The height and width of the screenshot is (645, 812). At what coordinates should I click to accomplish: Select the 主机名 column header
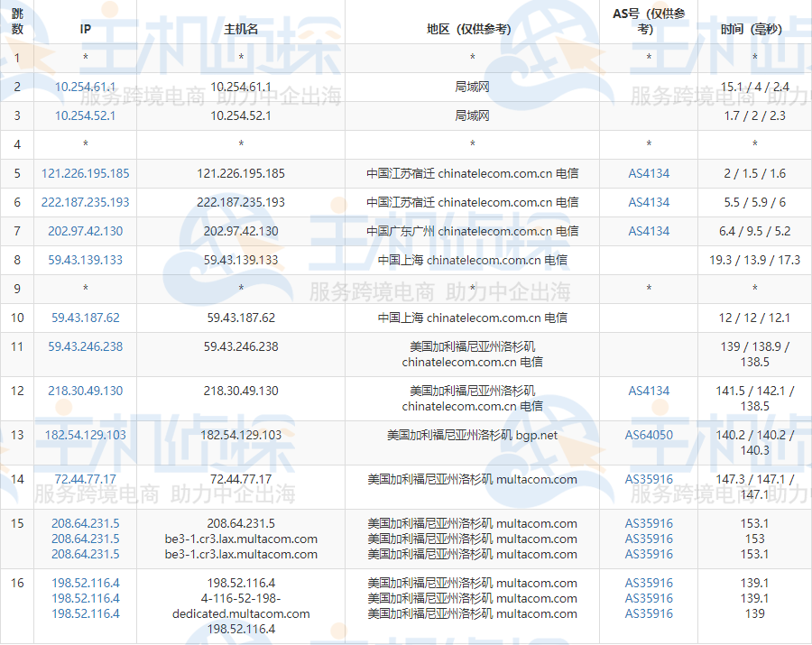pyautogui.click(x=240, y=27)
